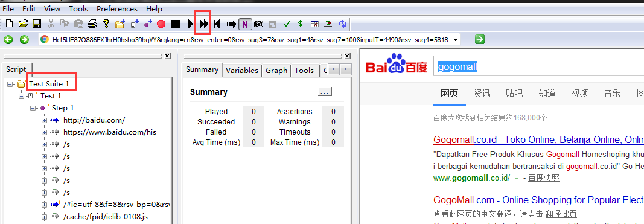Open the Edit menu

(x=29, y=8)
